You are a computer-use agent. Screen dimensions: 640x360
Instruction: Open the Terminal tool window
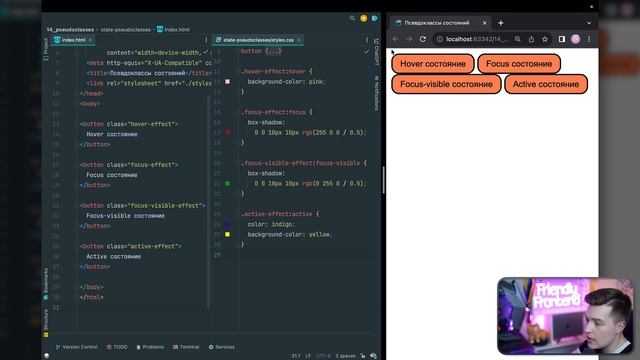(x=186, y=347)
